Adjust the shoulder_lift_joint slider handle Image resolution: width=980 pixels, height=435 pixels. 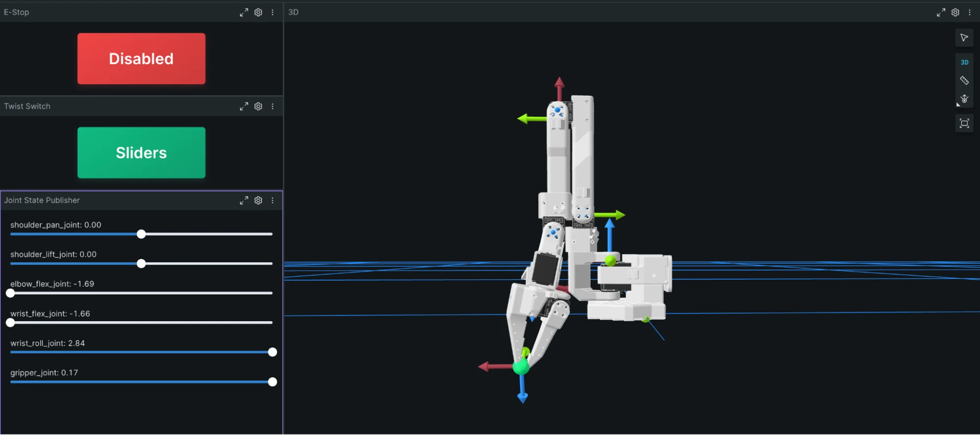click(x=141, y=264)
